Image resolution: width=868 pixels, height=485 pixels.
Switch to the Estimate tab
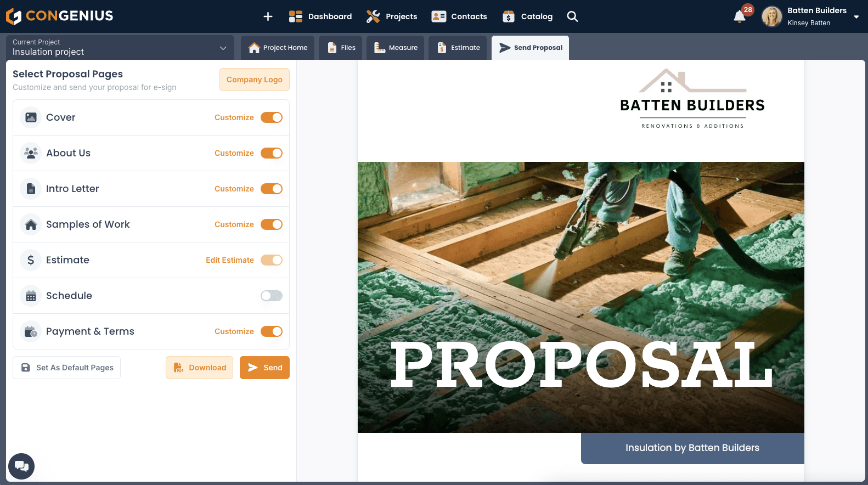(x=458, y=48)
